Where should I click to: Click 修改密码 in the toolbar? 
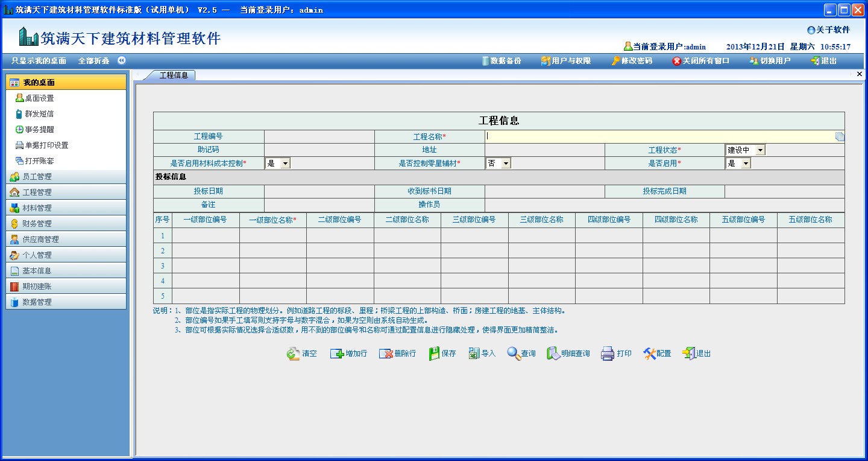(x=632, y=61)
